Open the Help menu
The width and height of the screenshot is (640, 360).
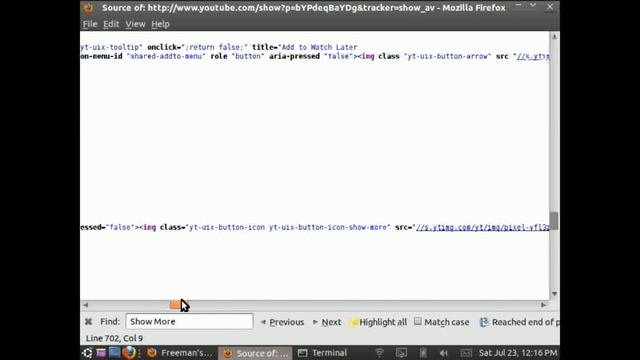click(160, 24)
